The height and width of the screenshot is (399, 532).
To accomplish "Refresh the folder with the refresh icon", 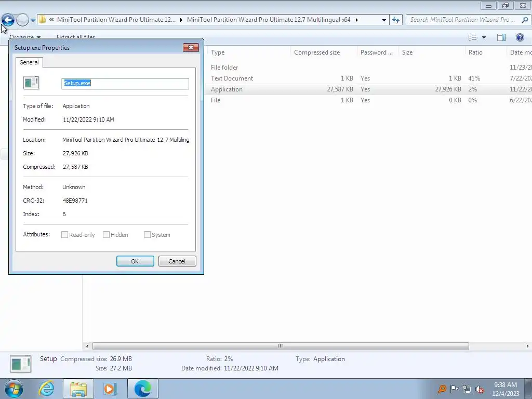I will [x=396, y=20].
